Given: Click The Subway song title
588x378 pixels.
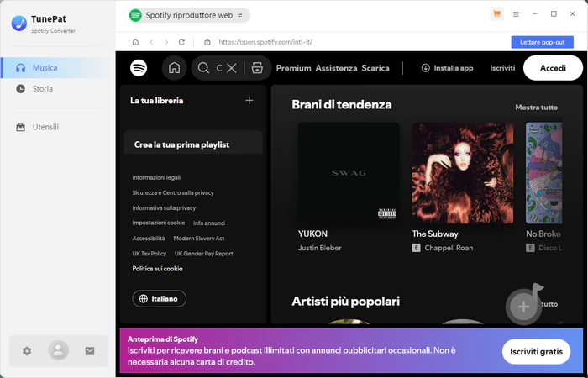Looking at the screenshot, I should tap(435, 234).
